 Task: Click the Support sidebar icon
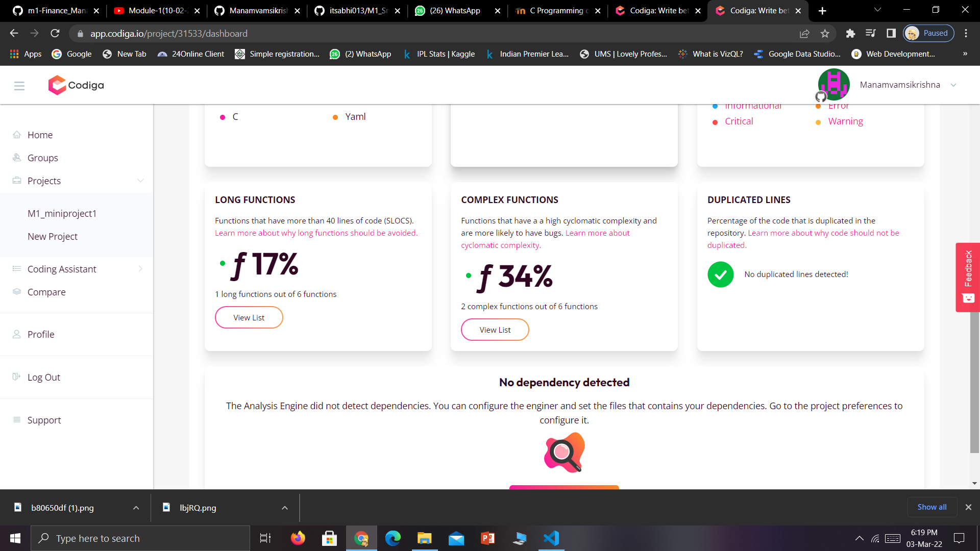[17, 420]
